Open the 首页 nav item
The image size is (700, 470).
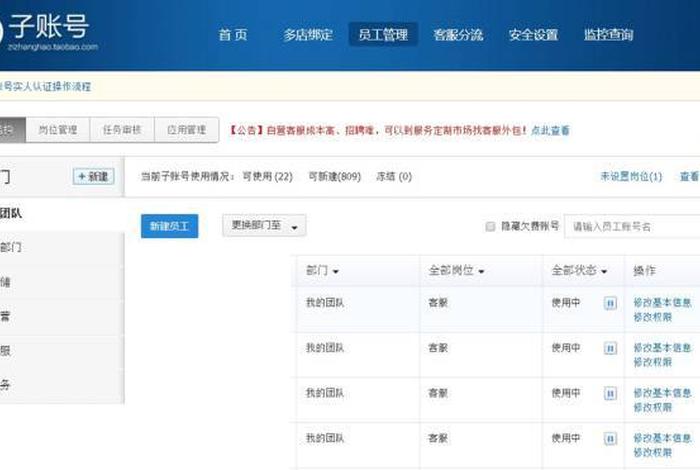point(233,34)
